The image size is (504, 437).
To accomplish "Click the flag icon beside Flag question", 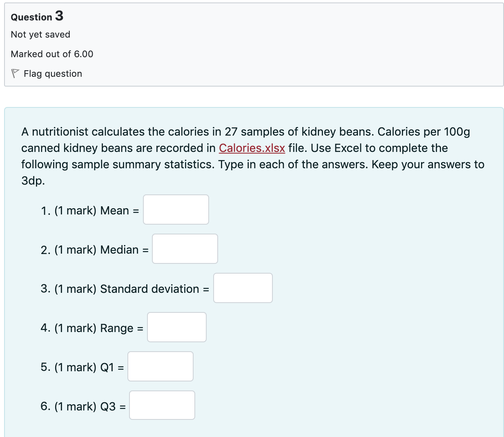I will (15, 74).
